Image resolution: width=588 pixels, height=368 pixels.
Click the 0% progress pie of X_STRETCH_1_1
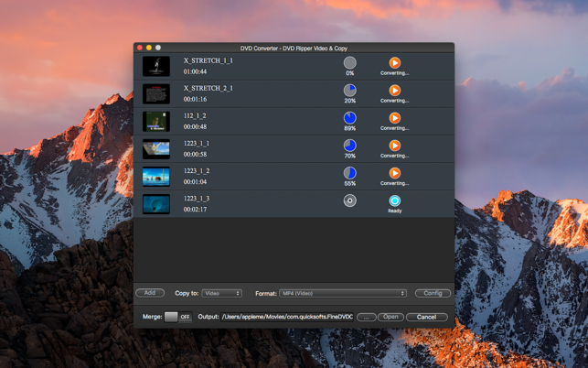coord(350,63)
